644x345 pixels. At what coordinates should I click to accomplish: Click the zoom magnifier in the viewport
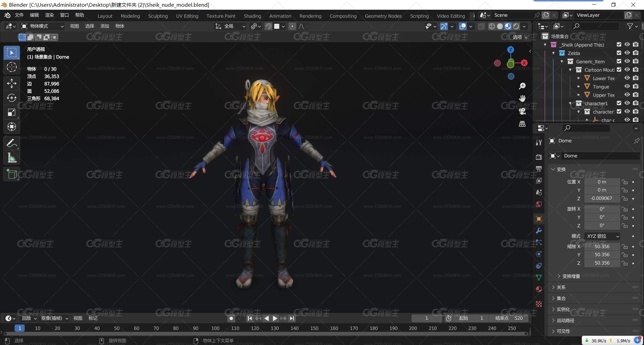(x=522, y=86)
